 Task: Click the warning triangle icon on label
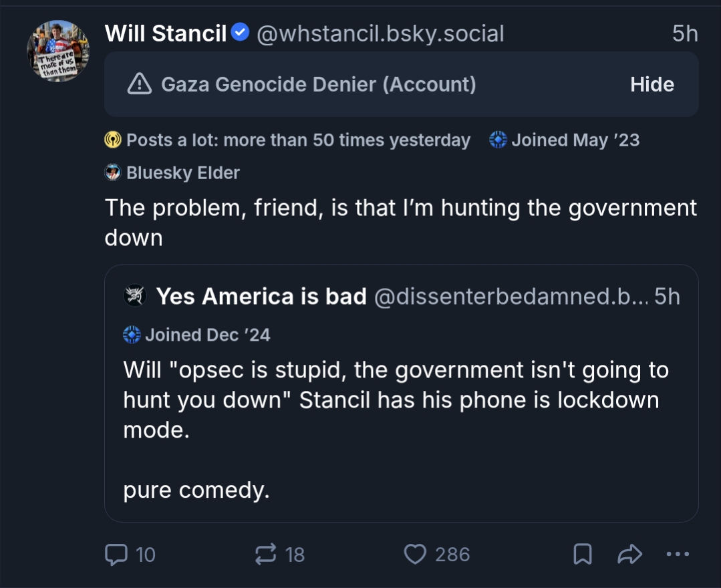coord(139,84)
